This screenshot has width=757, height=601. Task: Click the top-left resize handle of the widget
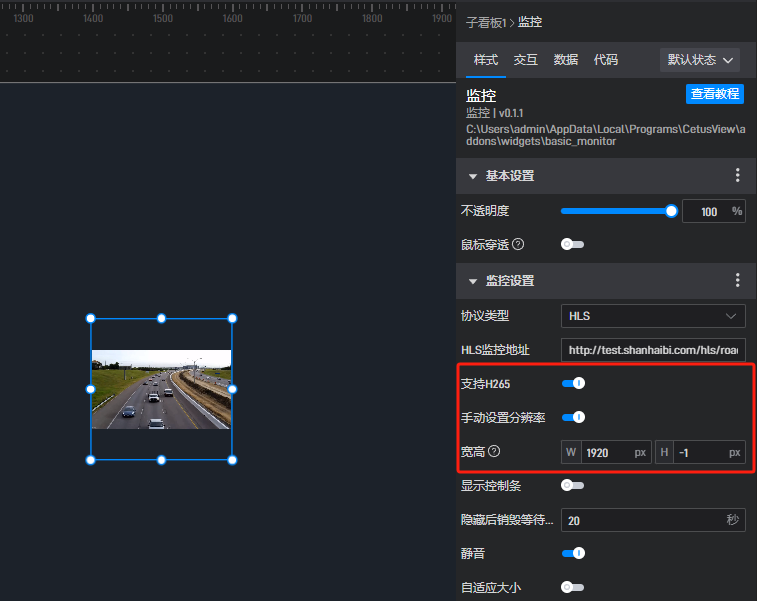[90, 318]
